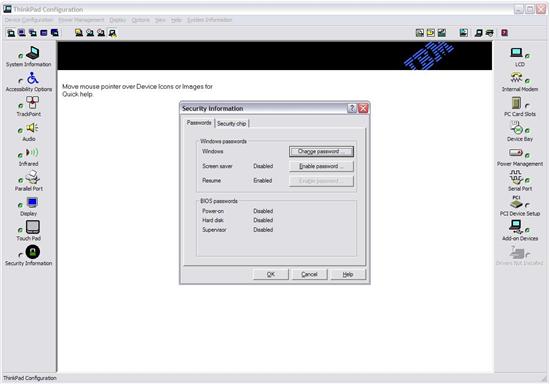Screen dimensions: 550x384
Task: Click the first icon in the left toolbar group
Action: point(11,33)
